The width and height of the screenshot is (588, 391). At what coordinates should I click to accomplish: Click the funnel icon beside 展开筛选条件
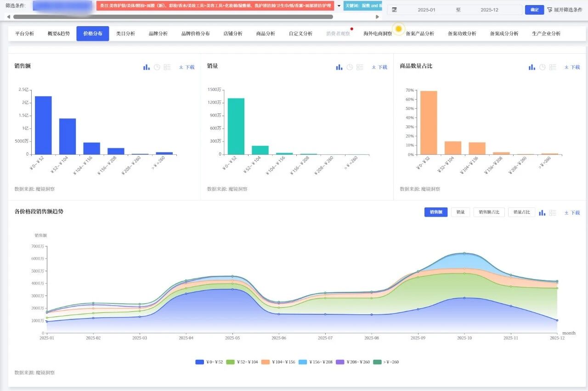[x=550, y=10]
